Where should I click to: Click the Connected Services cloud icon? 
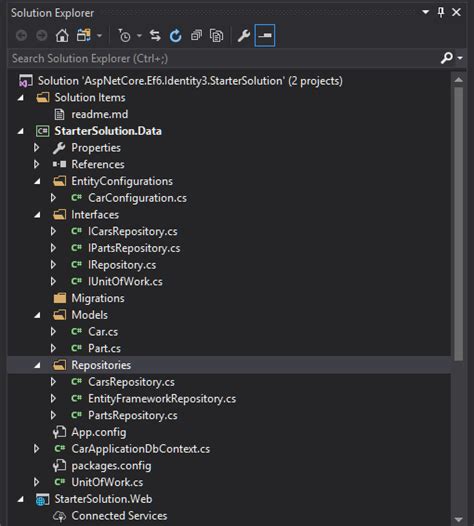pos(60,516)
